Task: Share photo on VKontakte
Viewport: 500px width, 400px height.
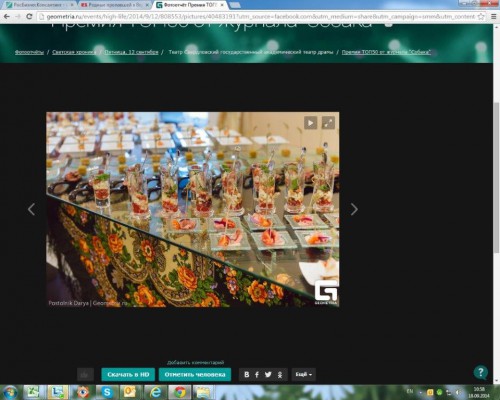Action: pyautogui.click(x=247, y=375)
